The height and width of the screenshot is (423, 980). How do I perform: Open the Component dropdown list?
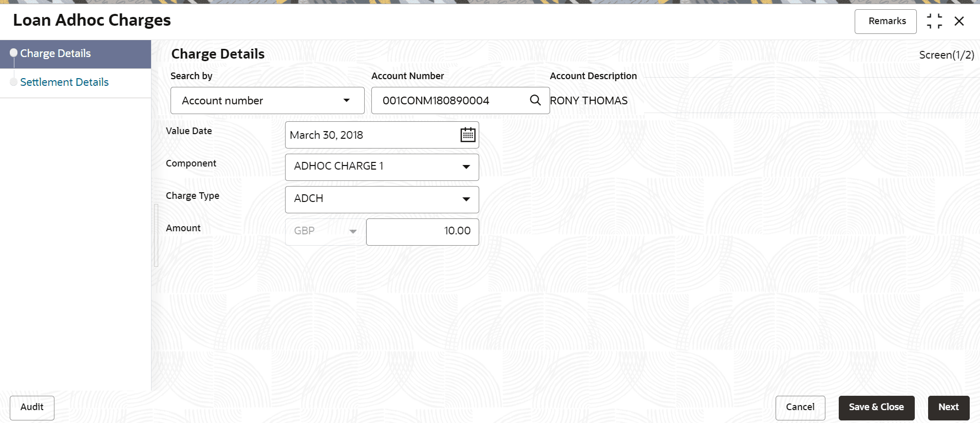(466, 167)
